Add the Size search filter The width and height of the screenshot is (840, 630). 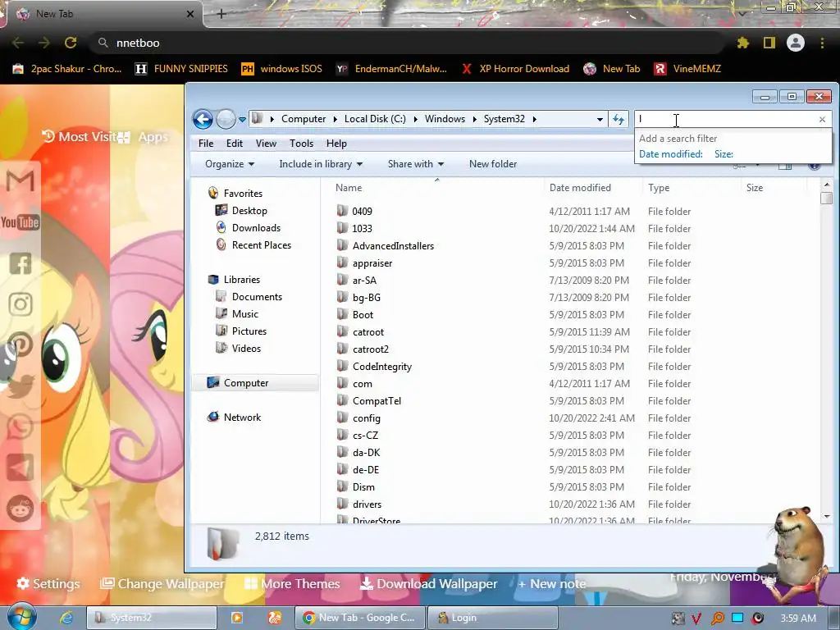point(724,154)
